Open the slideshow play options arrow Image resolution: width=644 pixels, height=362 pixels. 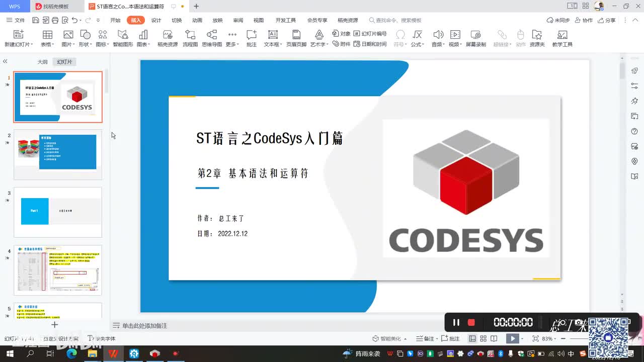[x=522, y=339]
